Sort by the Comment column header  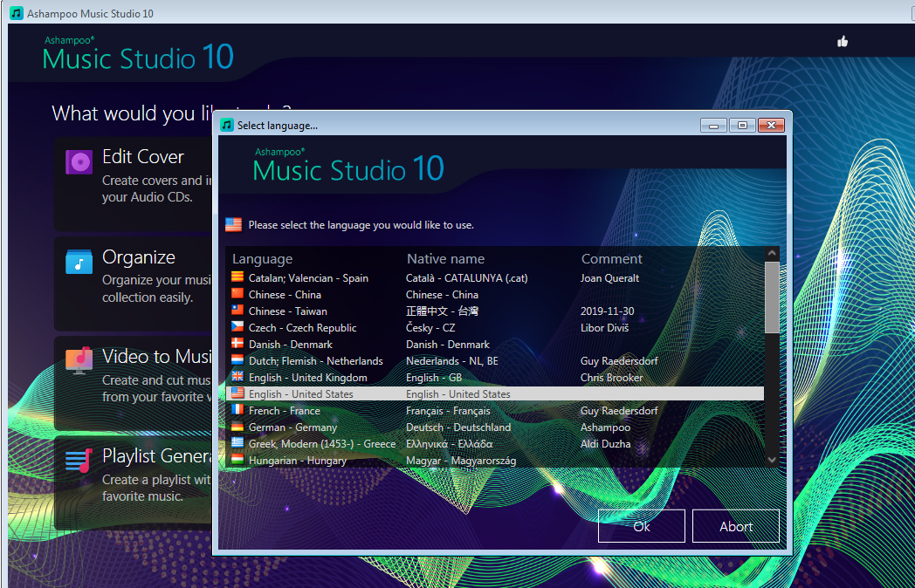[x=611, y=258]
